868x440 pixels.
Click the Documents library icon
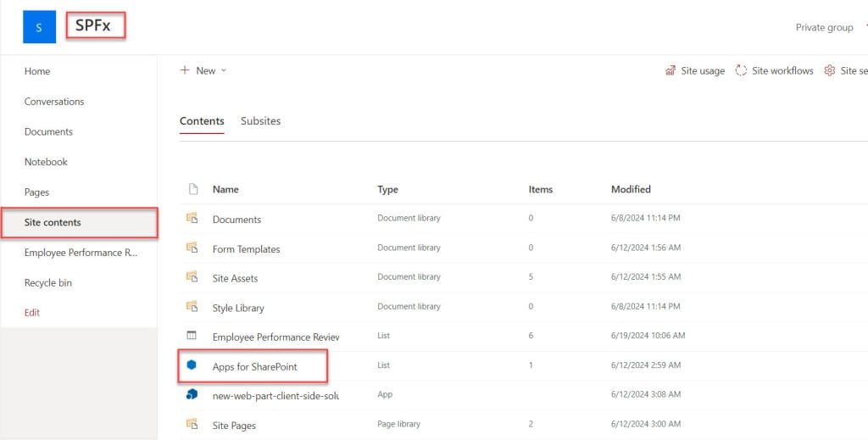192,218
